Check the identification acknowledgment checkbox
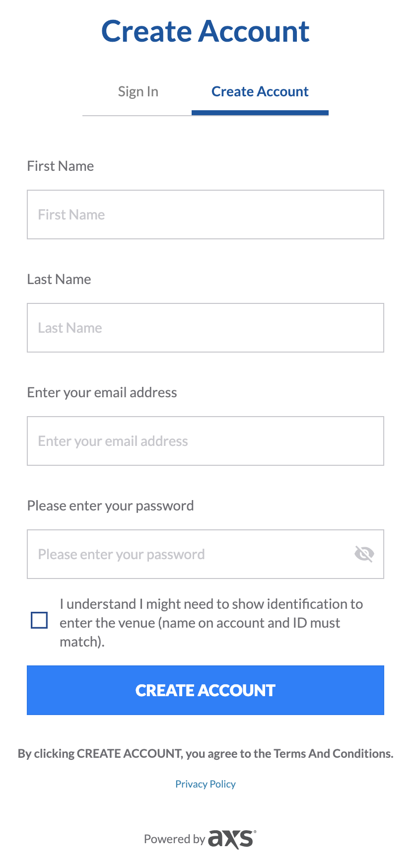Viewport: 416px width, 868px height. (39, 620)
